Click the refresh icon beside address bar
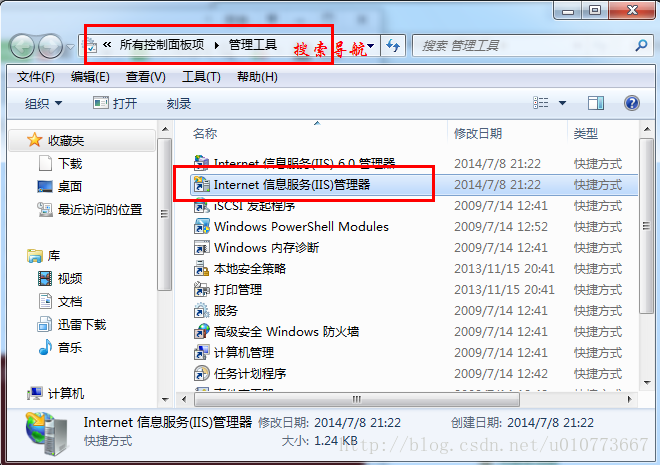Image resolution: width=660 pixels, height=465 pixels. [393, 45]
